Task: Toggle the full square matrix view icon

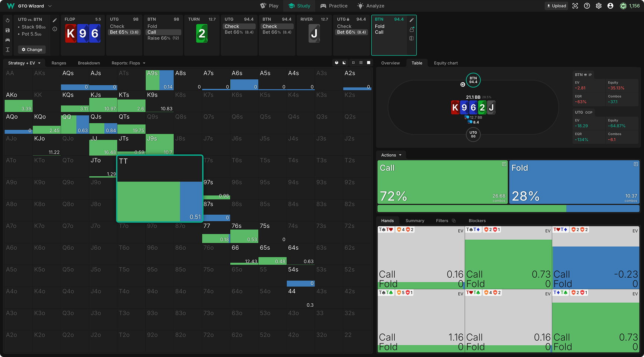Action: click(369, 63)
